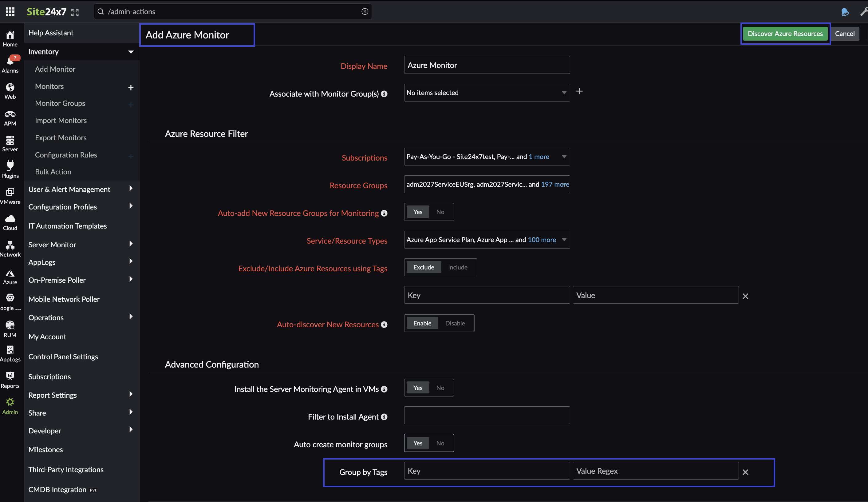
Task: Show info for Auto-add New Resource Groups
Action: [384, 213]
